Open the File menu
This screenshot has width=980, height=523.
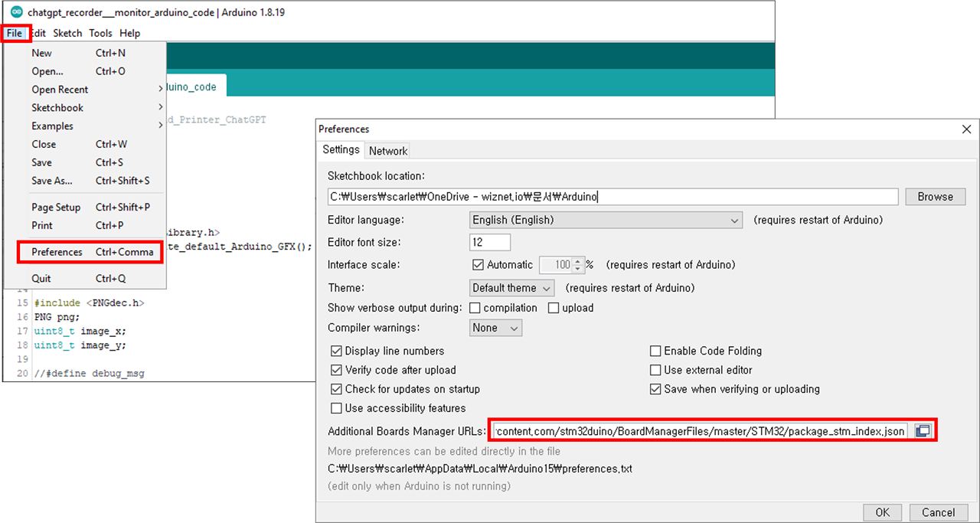[x=15, y=33]
